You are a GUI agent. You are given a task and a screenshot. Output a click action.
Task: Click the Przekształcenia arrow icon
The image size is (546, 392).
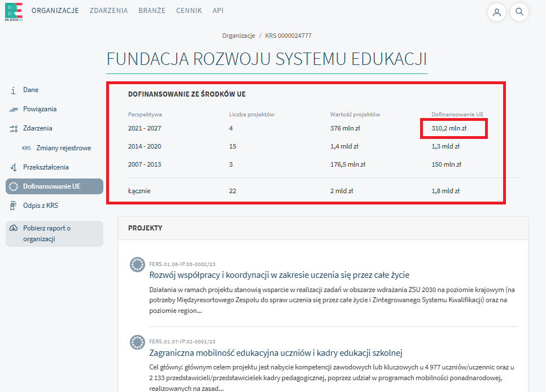point(13,167)
